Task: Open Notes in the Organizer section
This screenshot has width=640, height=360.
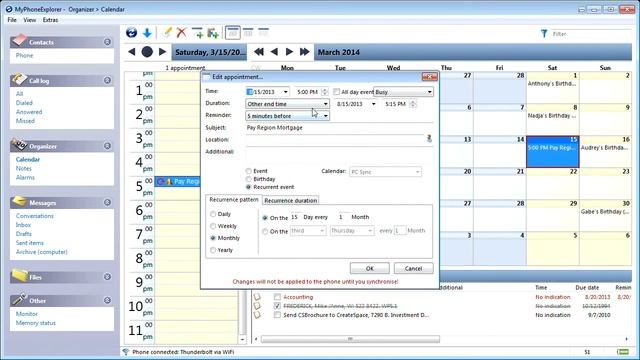Action: (24, 168)
